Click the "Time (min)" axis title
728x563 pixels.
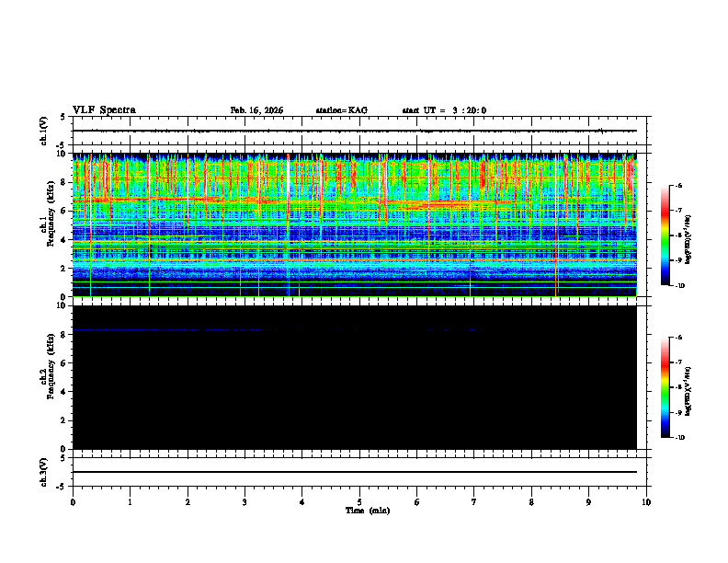(368, 511)
